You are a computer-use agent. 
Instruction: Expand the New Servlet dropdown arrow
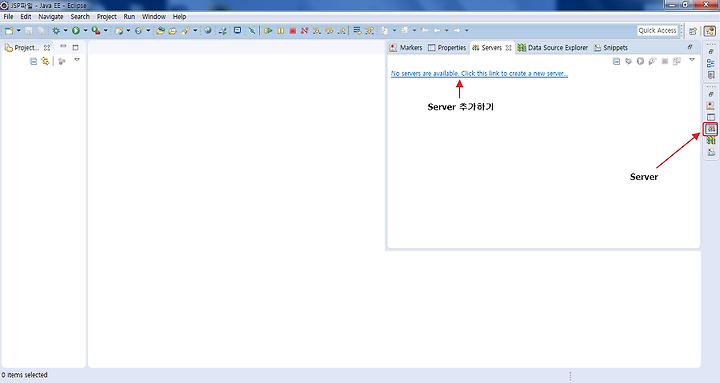click(x=148, y=31)
